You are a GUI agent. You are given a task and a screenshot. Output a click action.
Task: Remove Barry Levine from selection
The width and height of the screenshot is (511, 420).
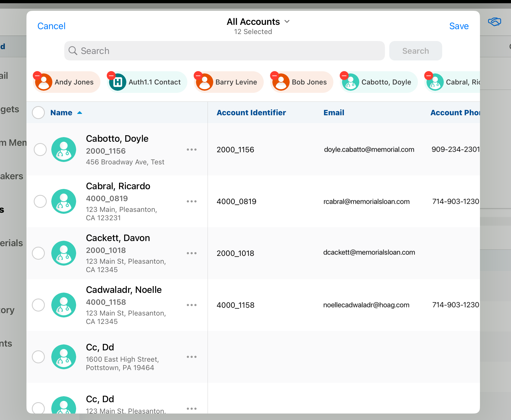198,75
